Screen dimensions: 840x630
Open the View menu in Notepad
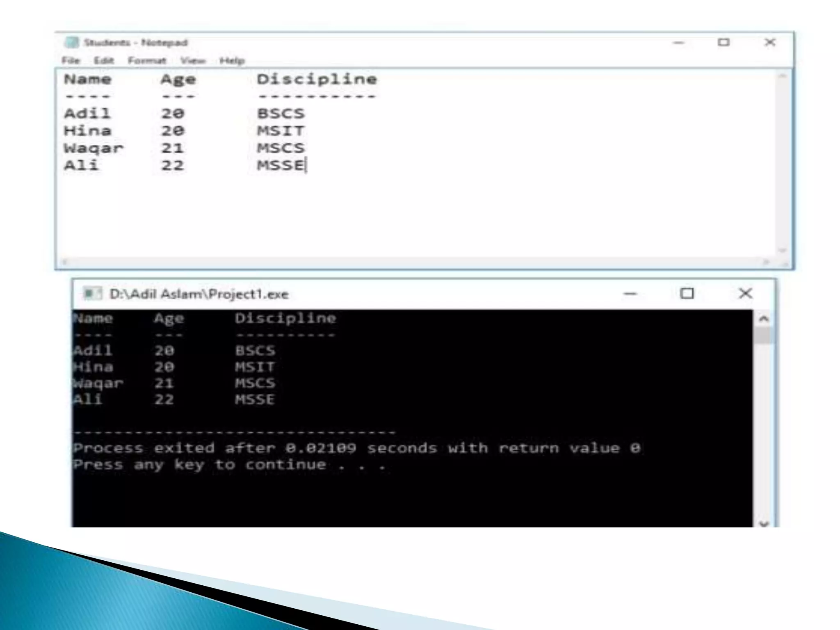pos(193,61)
